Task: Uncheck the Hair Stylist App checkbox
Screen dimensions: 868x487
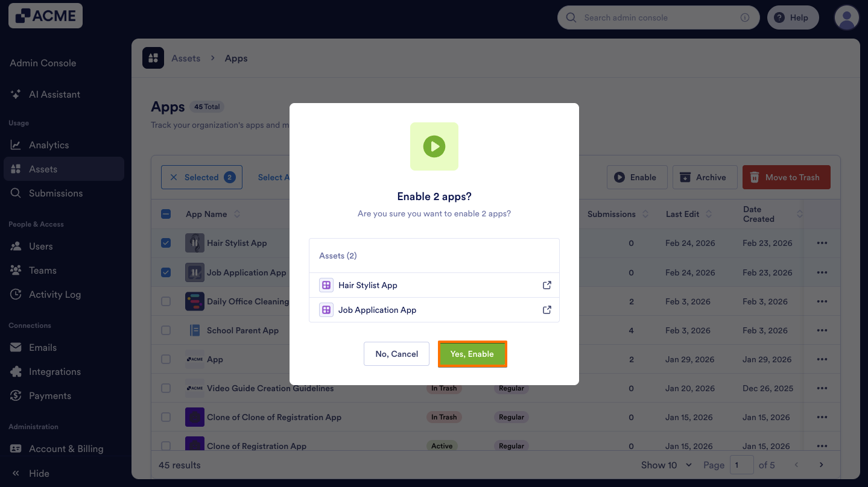Action: point(166,243)
